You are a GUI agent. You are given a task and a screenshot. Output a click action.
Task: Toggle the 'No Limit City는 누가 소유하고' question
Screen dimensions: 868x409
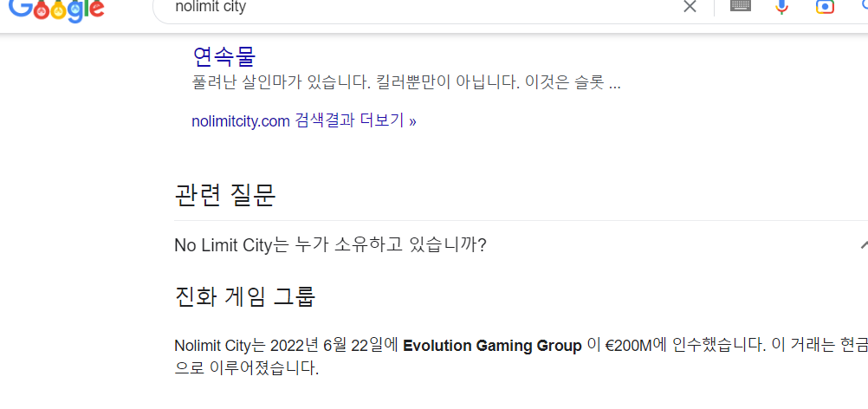(x=521, y=244)
